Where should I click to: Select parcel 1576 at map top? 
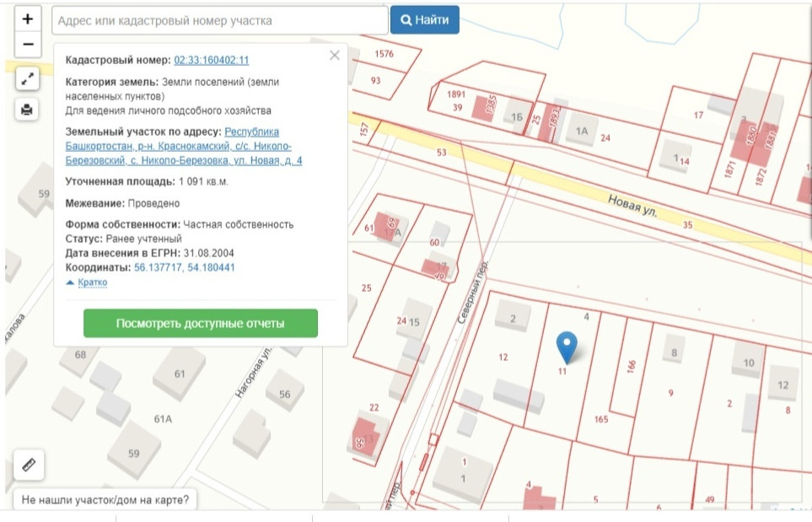click(384, 54)
